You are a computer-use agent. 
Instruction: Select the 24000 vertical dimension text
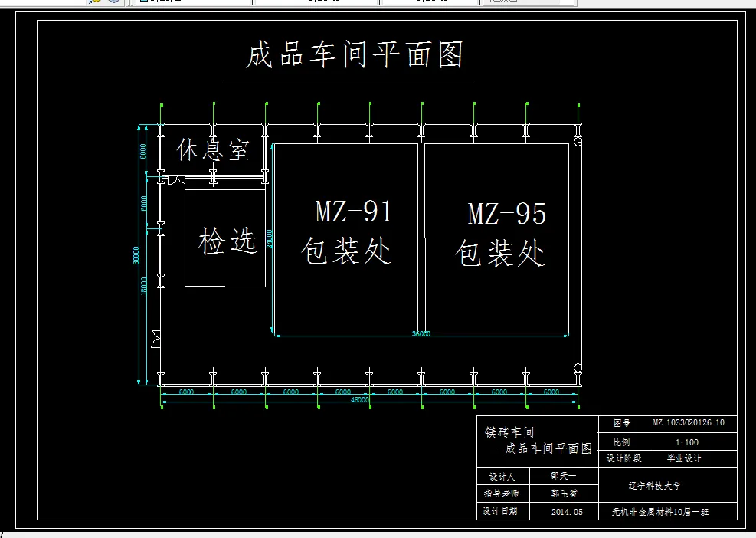[269, 239]
